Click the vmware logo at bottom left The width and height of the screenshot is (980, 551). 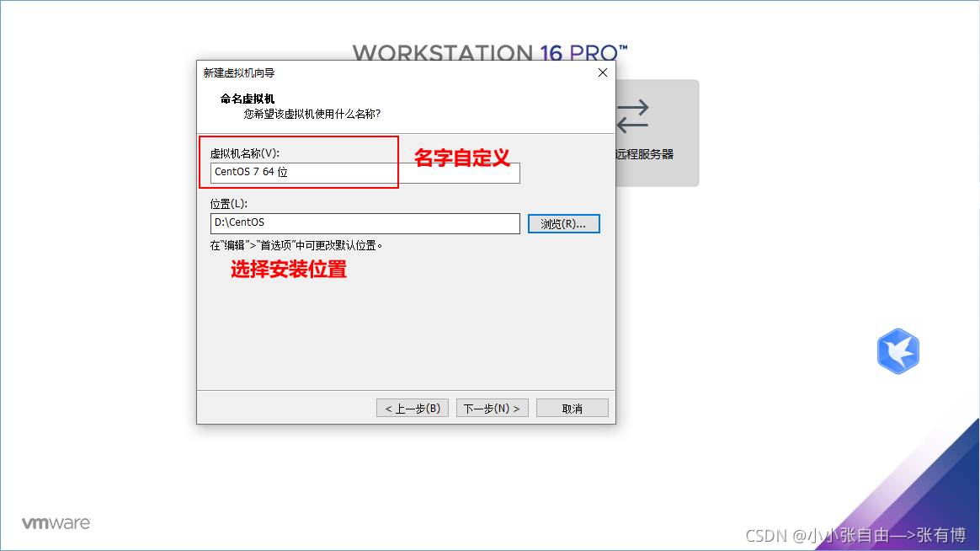(x=56, y=523)
